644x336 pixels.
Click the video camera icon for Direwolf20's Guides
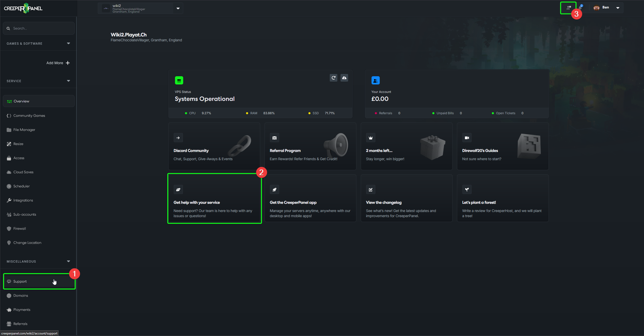tap(467, 138)
